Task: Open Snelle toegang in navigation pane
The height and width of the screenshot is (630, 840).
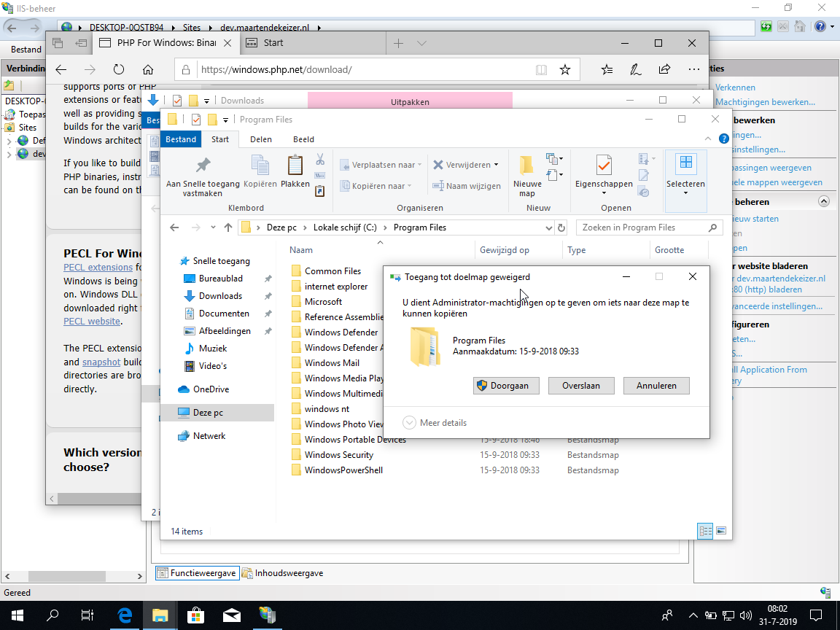Action: click(221, 261)
